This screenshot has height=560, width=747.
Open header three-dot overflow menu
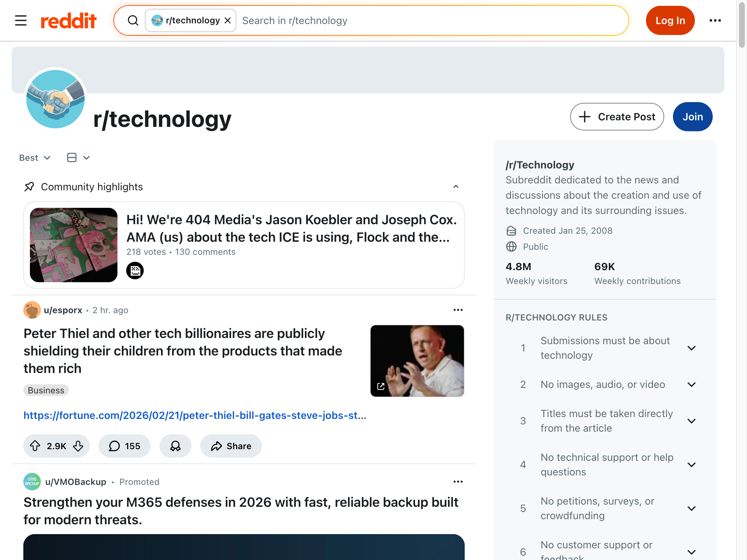click(715, 21)
